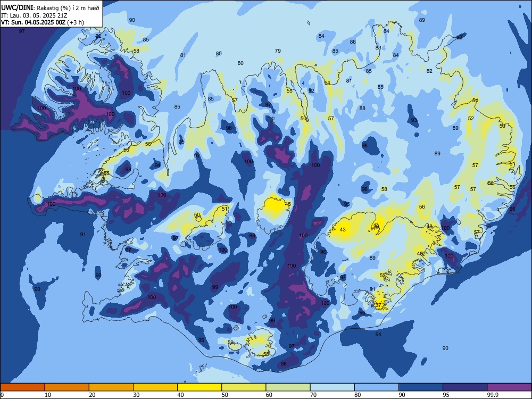Select the light blue 80–90 legend swatch
Image resolution: width=532 pixels, height=399 pixels.
[x=377, y=387]
